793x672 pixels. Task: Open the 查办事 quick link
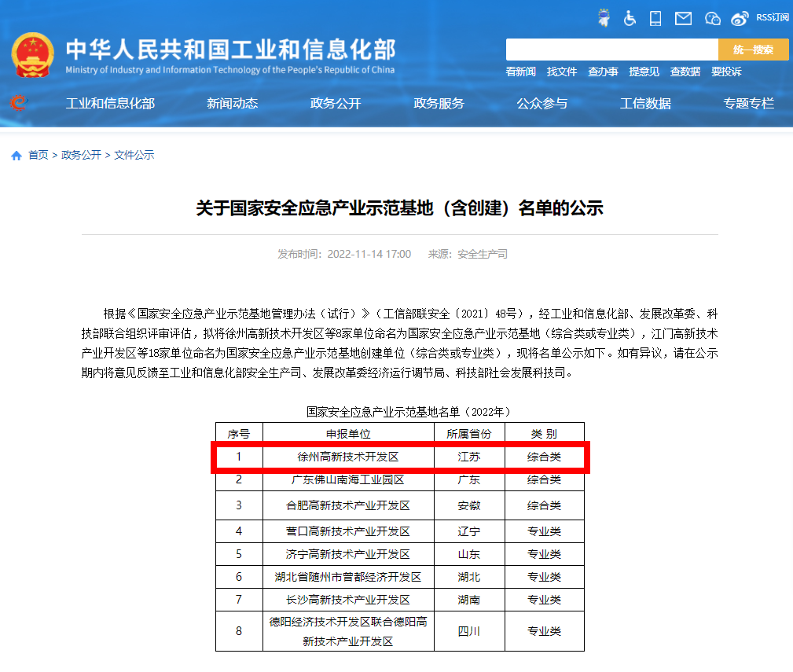603,72
